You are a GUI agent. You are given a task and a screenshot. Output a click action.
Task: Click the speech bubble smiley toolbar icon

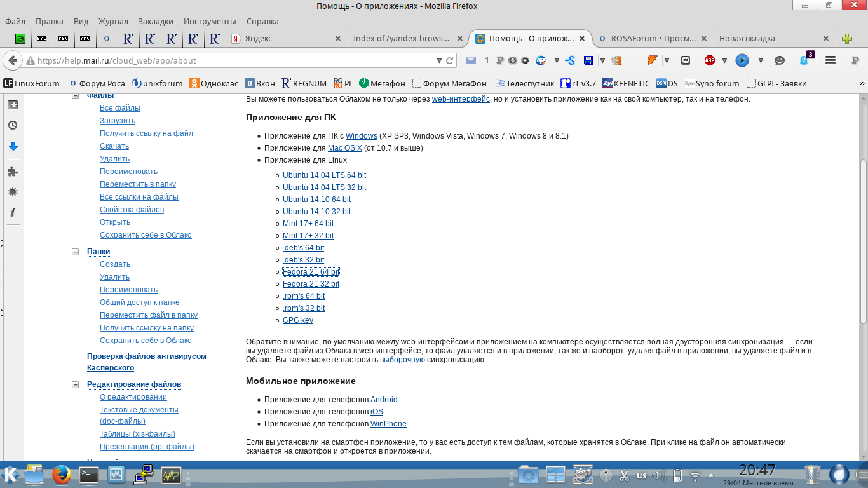click(780, 61)
